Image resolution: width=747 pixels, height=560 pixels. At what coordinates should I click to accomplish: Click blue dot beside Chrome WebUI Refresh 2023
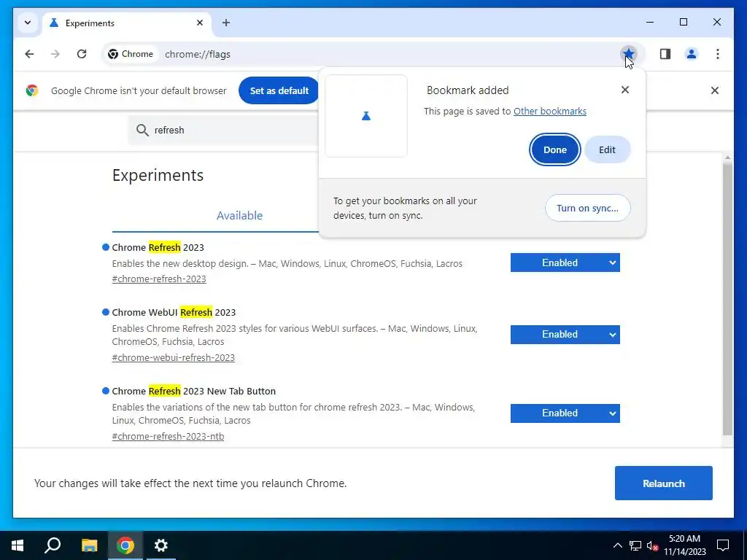106,312
